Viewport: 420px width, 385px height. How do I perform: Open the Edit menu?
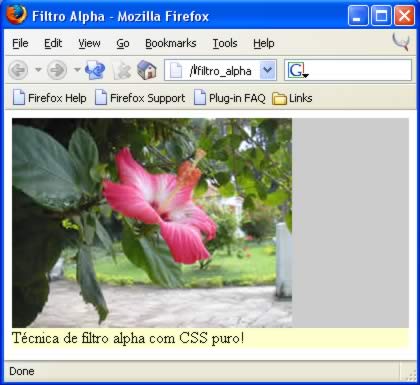(53, 43)
